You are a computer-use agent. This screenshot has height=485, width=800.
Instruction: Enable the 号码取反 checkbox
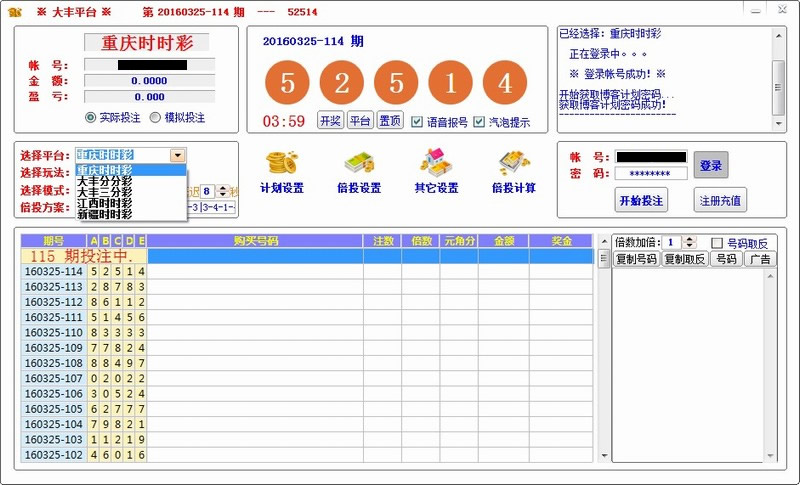(x=717, y=243)
